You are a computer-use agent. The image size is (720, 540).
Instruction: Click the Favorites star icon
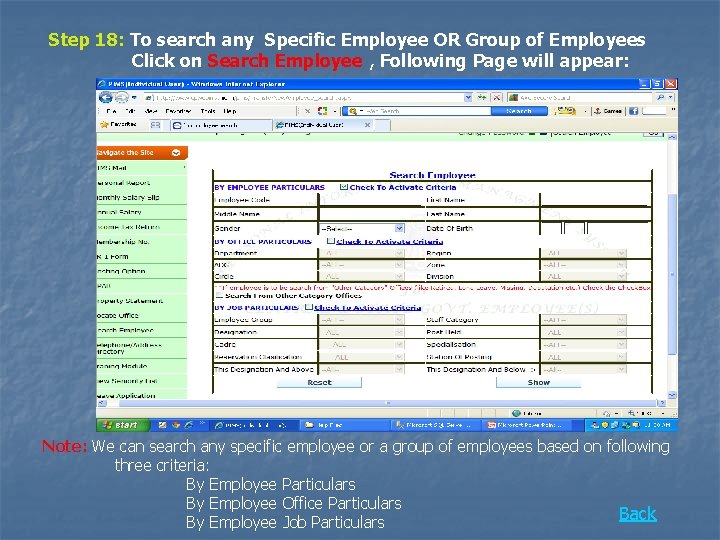point(104,124)
